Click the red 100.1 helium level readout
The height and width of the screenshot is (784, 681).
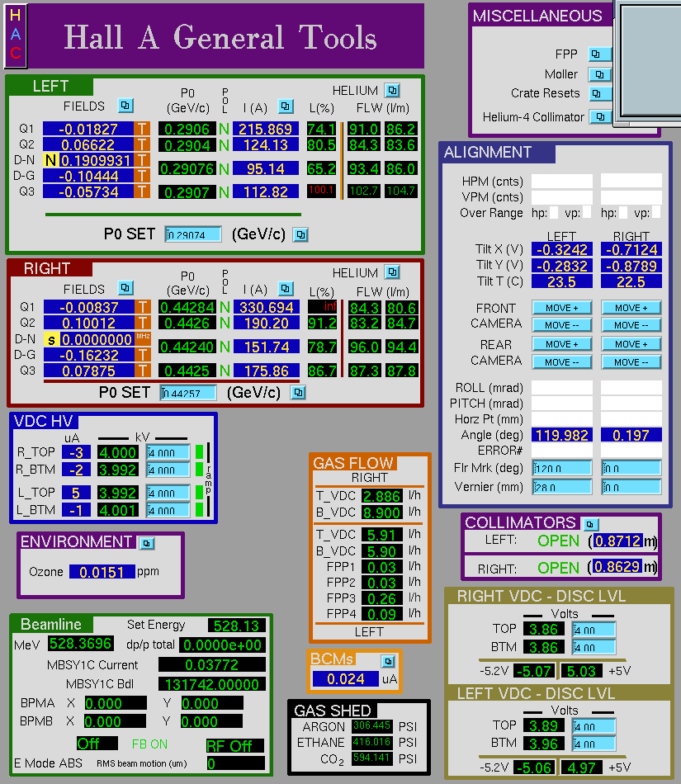tap(321, 190)
